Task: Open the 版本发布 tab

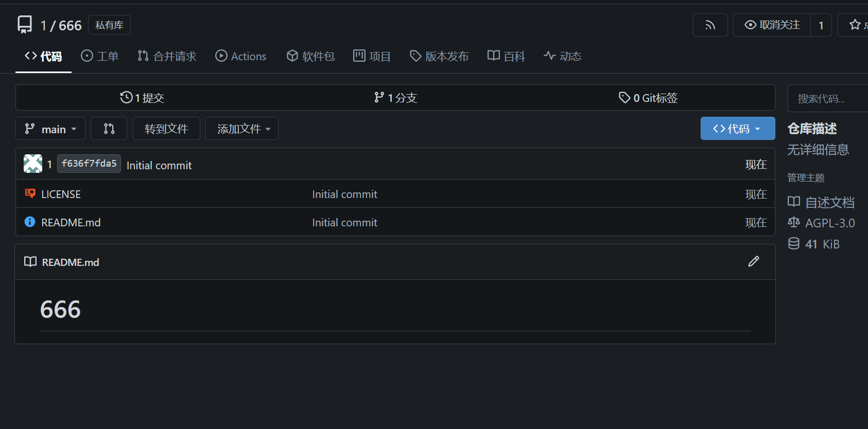Action: [x=439, y=56]
